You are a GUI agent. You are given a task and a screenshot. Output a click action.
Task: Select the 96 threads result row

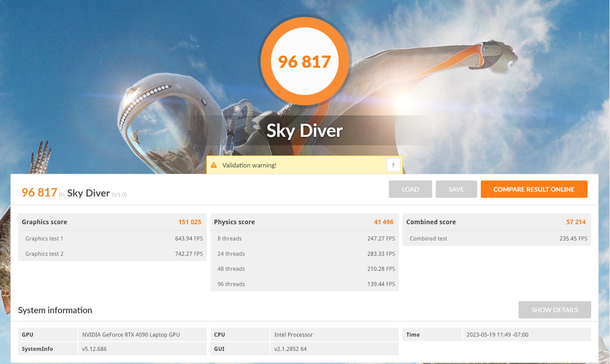(x=304, y=284)
